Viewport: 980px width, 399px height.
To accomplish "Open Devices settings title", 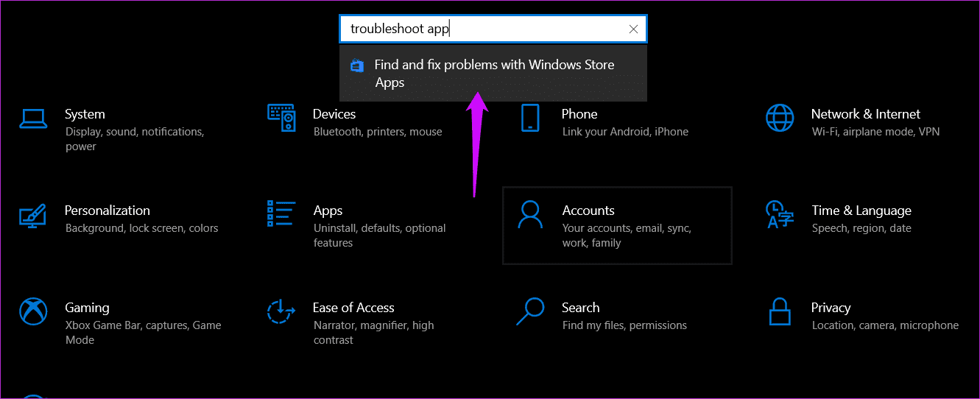I will 334,114.
